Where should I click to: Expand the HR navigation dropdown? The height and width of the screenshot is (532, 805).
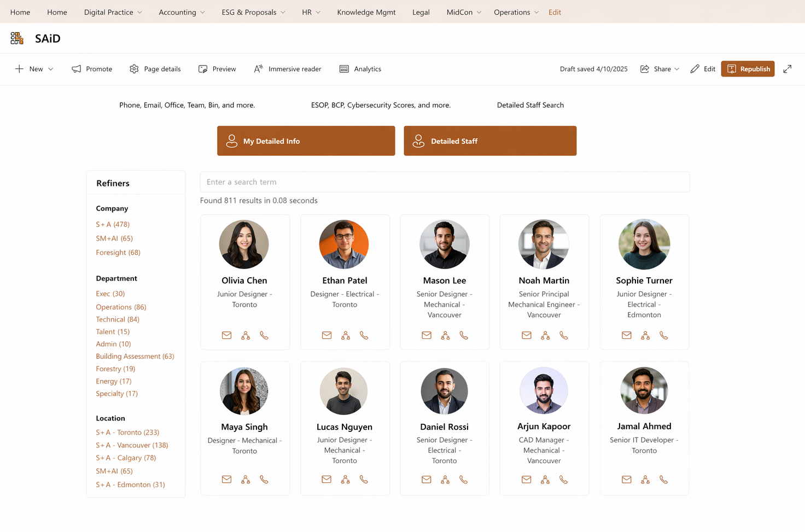318,12
